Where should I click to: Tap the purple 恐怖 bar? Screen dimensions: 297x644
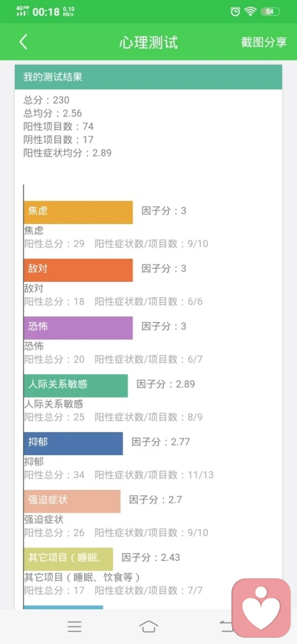[x=78, y=328]
